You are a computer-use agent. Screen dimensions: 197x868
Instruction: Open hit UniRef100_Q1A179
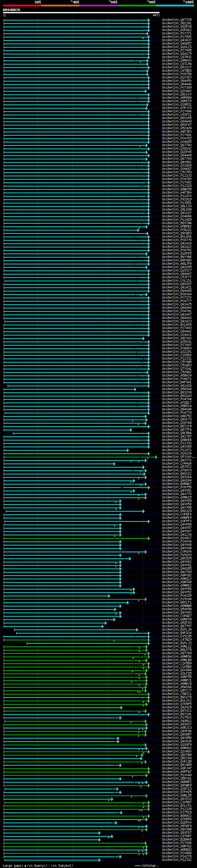177,54
